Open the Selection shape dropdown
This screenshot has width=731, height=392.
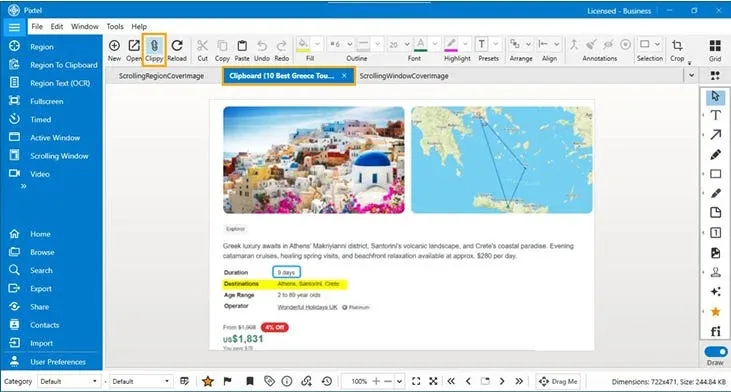coord(657,44)
